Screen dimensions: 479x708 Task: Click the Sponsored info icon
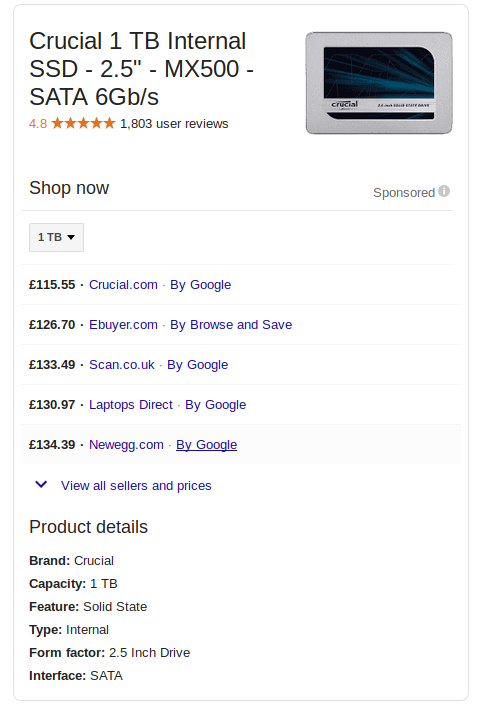pos(444,191)
